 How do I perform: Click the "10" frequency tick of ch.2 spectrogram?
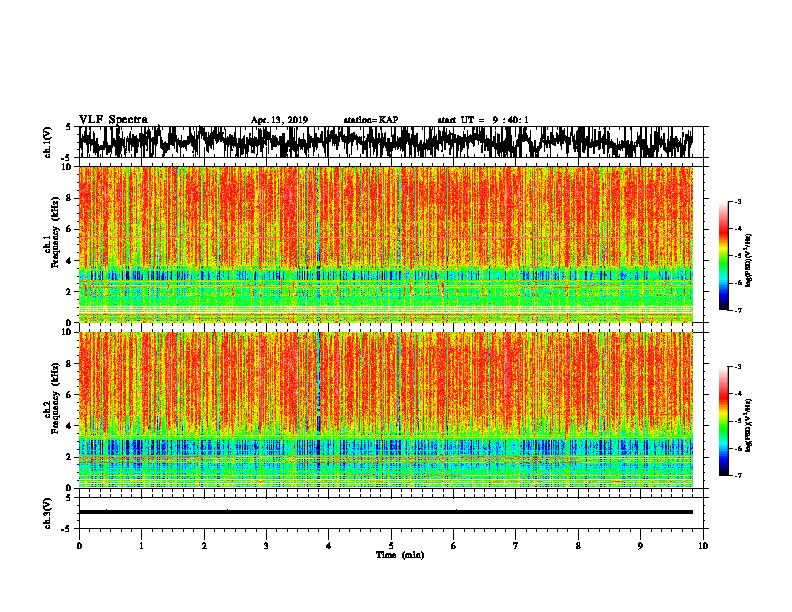(67, 332)
